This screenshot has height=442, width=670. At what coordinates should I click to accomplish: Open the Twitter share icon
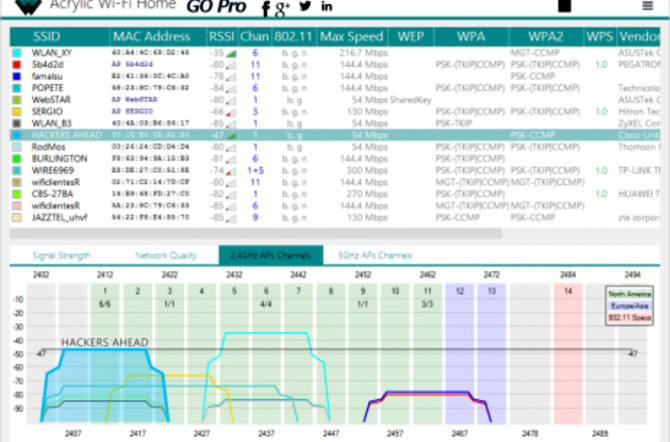[x=305, y=6]
